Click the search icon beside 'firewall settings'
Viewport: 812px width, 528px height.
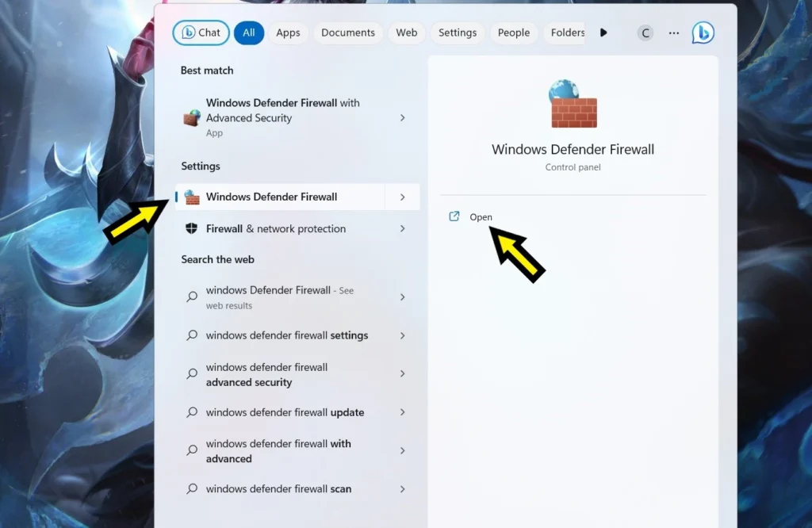192,335
